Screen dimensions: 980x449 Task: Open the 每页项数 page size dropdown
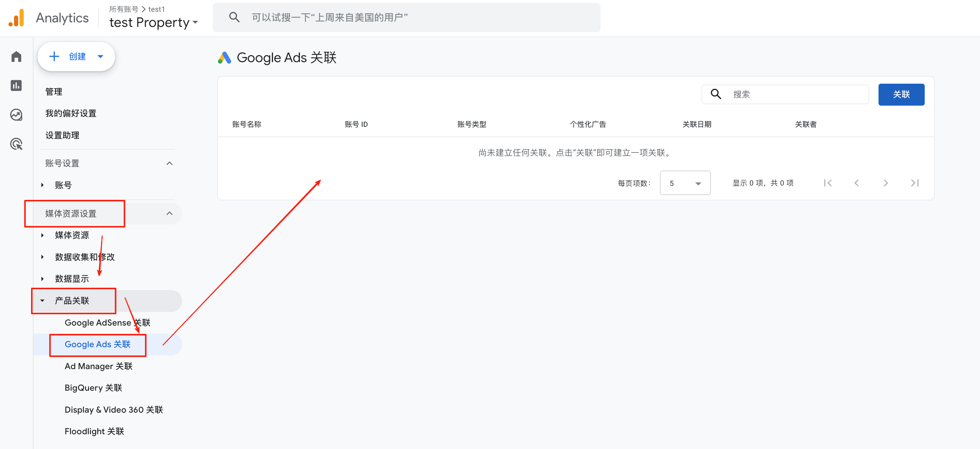coord(685,183)
